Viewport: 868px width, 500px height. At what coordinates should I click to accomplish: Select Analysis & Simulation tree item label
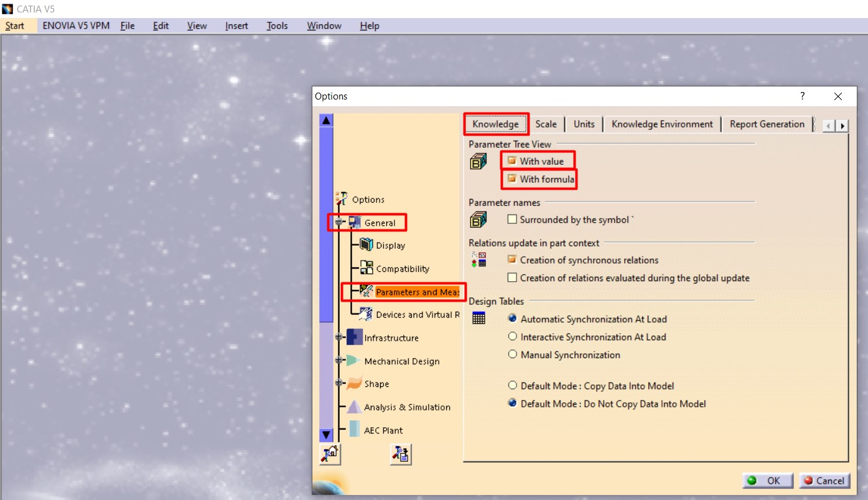pyautogui.click(x=407, y=407)
